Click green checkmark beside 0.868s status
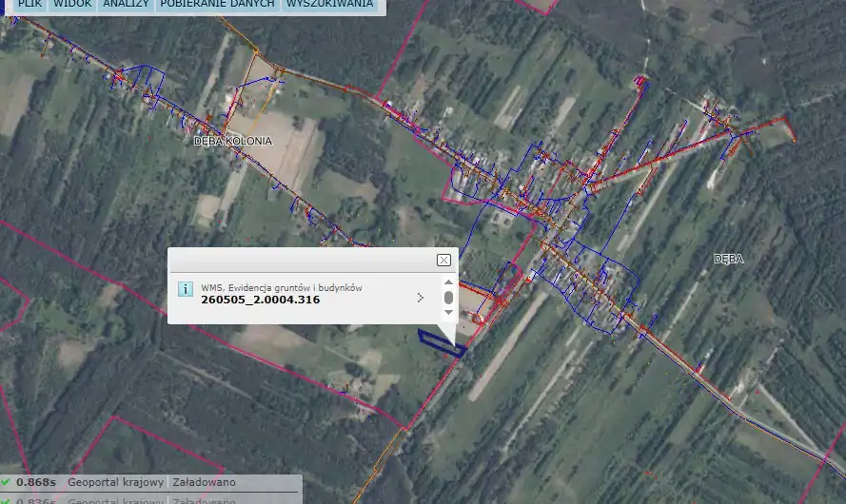The width and height of the screenshot is (846, 504). click(x=6, y=482)
